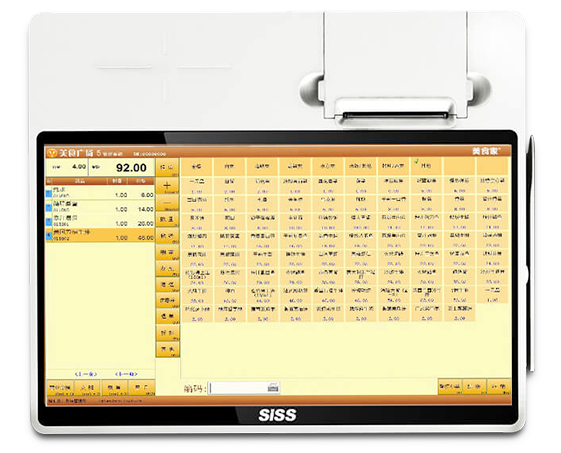Select the category tab with green checkmark
The width and height of the screenshot is (561, 453).
[x=426, y=166]
